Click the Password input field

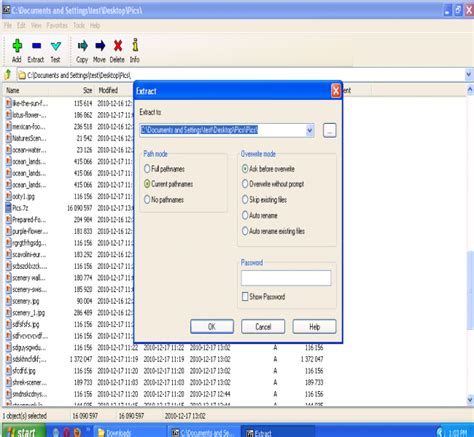[x=286, y=278]
